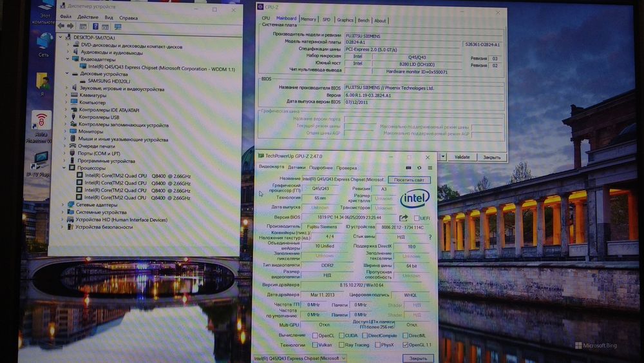
Task: Click the Посетить сайт button in GPU-Z
Action: (x=409, y=180)
